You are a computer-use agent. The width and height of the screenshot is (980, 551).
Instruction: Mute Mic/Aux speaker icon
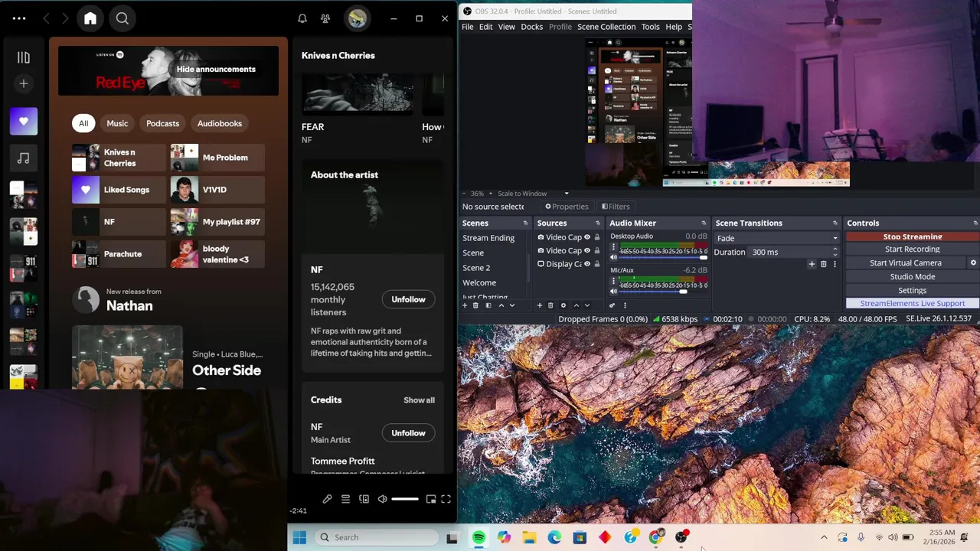click(613, 291)
